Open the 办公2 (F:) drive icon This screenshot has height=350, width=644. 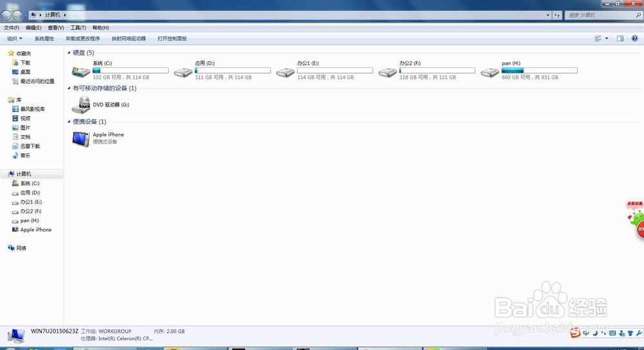click(x=388, y=72)
